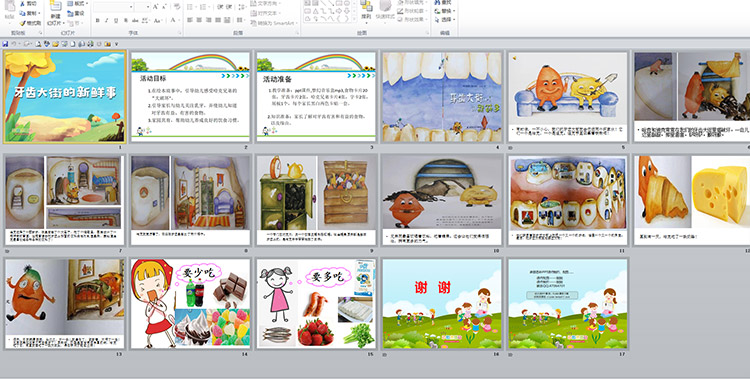This screenshot has width=750, height=379.
Task: Select slide 14 thumbnail 要少吃
Action: [190, 303]
